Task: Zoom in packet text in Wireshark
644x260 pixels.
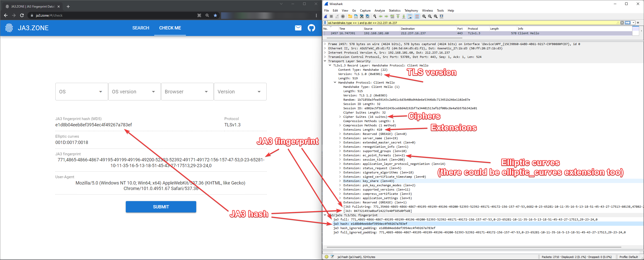Action: (x=424, y=16)
